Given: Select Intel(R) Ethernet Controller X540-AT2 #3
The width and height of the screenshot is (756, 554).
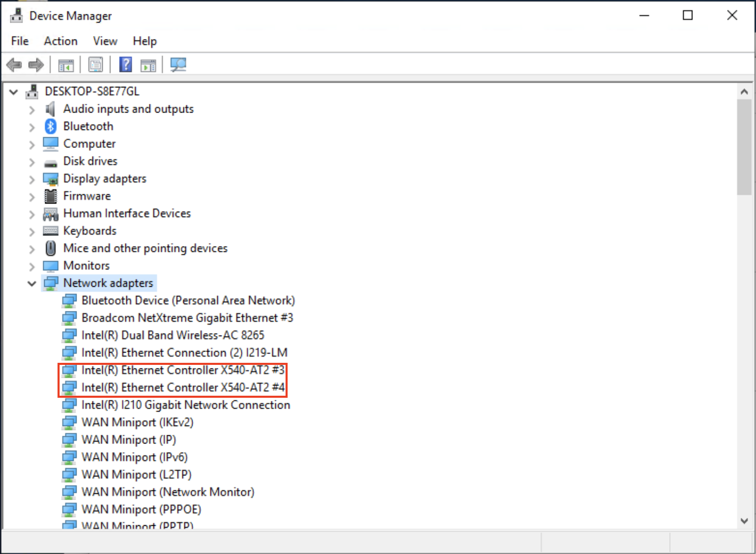Looking at the screenshot, I should [183, 371].
